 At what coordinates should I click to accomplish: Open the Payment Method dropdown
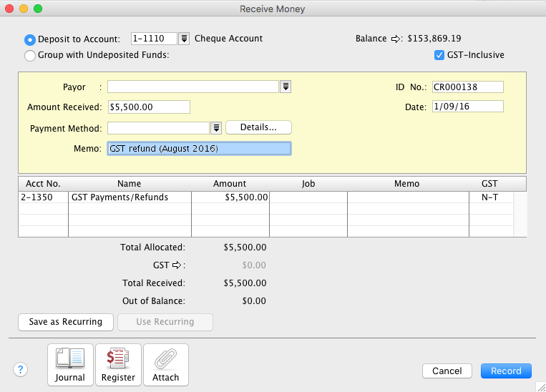pos(215,128)
